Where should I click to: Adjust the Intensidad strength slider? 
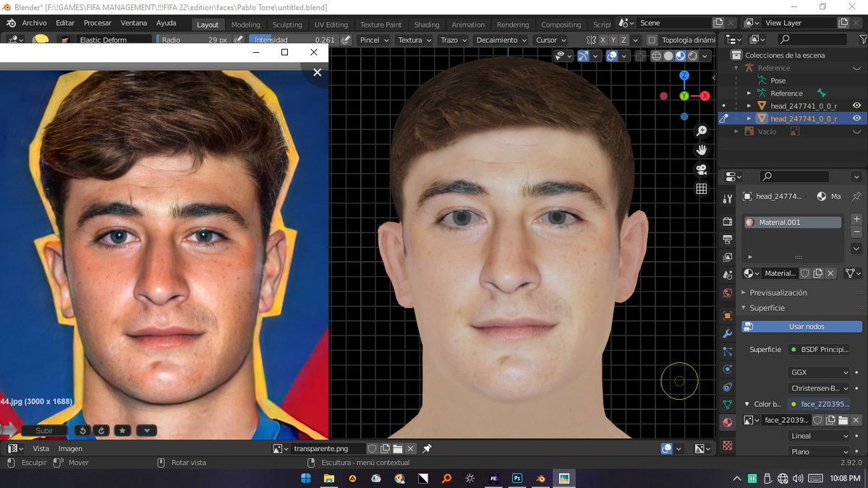click(x=293, y=40)
